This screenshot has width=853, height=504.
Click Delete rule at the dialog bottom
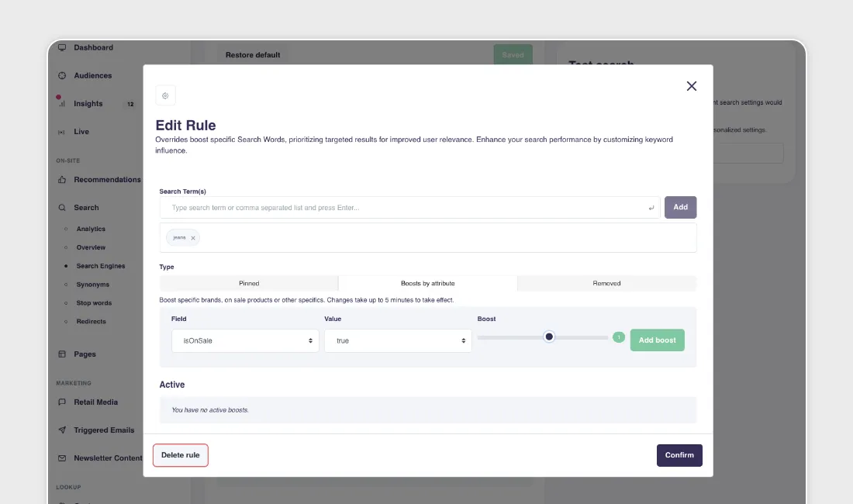pos(180,455)
